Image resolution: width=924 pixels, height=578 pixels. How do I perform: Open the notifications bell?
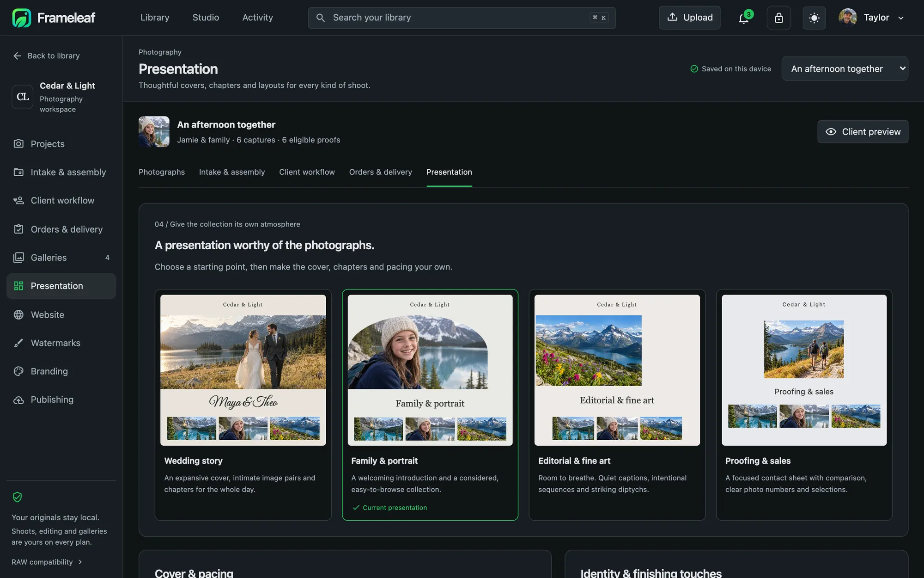click(x=743, y=18)
